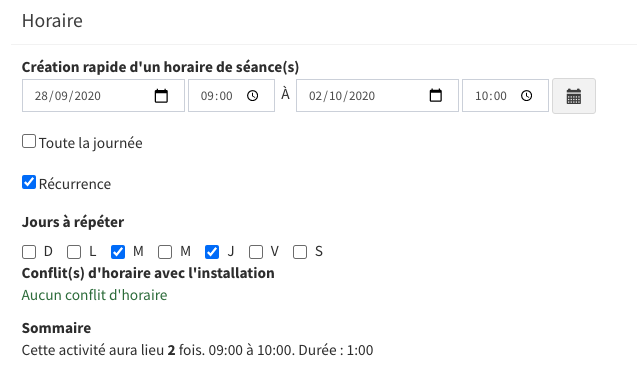Check the S (samedi) day checkbox
Image resolution: width=637 pixels, height=389 pixels.
[300, 252]
